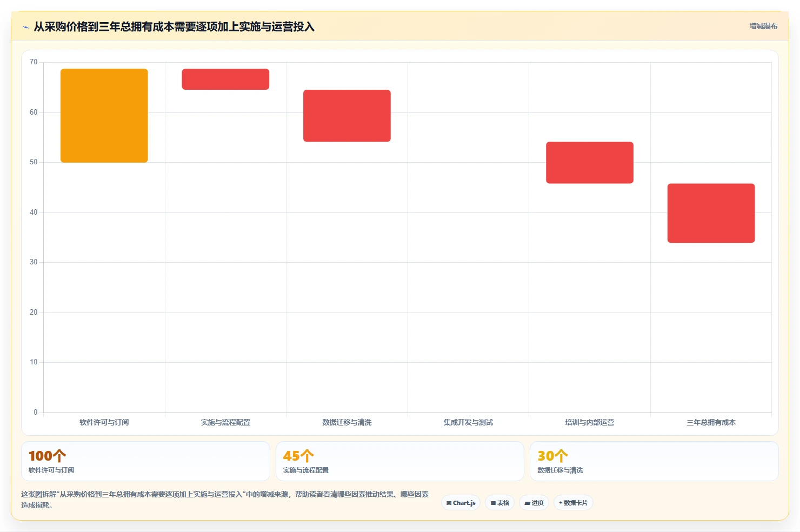
Task: Click the y-axis value 10
Action: click(x=34, y=362)
